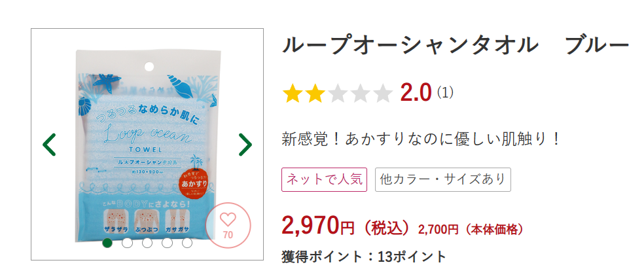Open the review count (1) link

click(x=445, y=93)
